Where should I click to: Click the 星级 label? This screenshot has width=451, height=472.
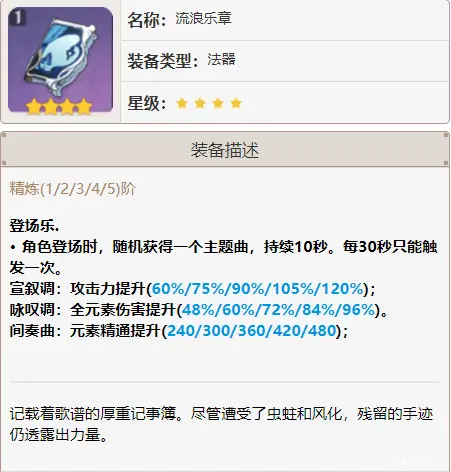click(147, 103)
